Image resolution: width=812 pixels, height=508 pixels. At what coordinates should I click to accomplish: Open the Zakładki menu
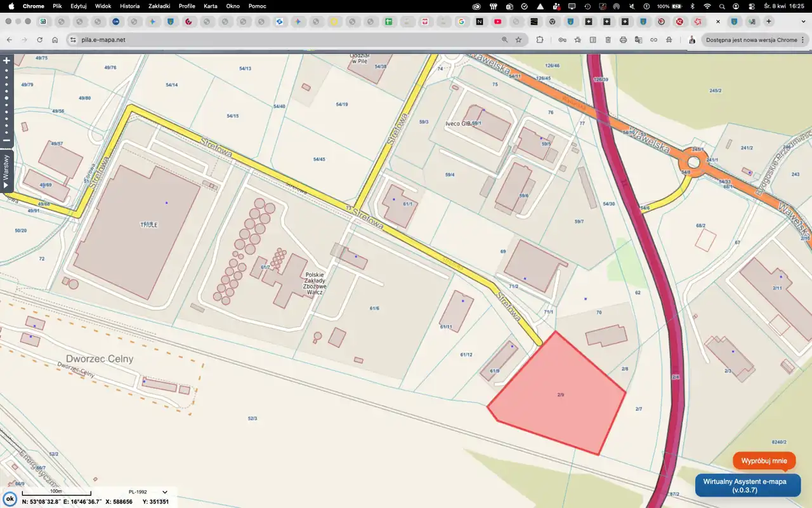click(x=159, y=6)
